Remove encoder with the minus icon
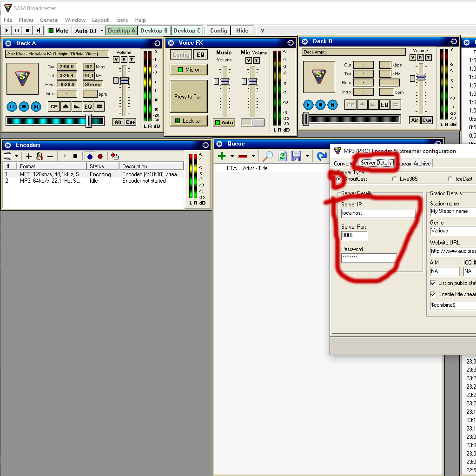 (x=50, y=156)
